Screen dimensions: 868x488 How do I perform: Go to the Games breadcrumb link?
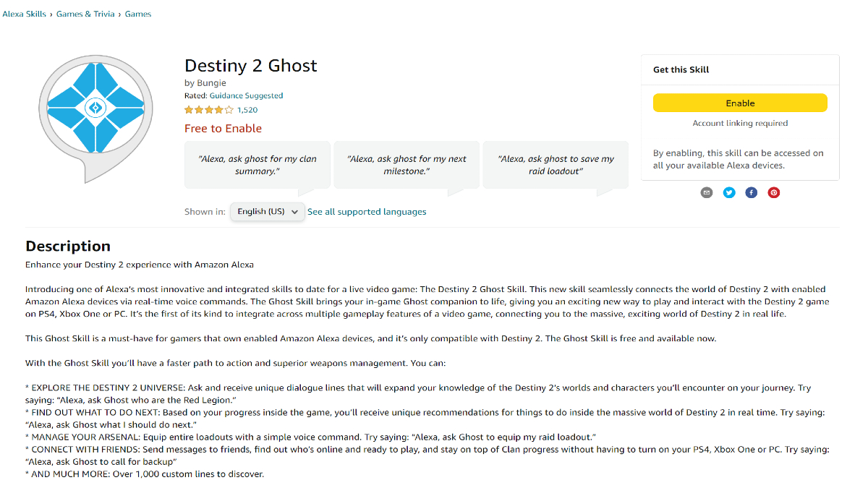pyautogui.click(x=137, y=13)
